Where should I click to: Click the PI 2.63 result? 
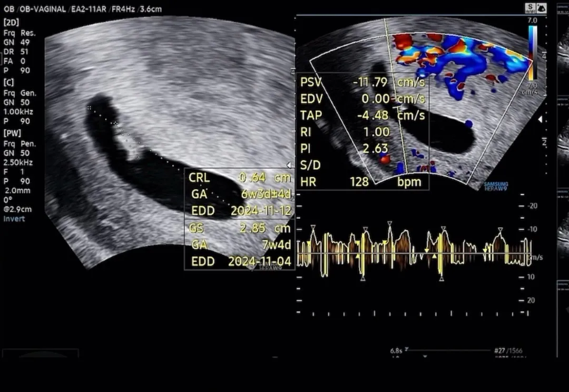pyautogui.click(x=345, y=149)
